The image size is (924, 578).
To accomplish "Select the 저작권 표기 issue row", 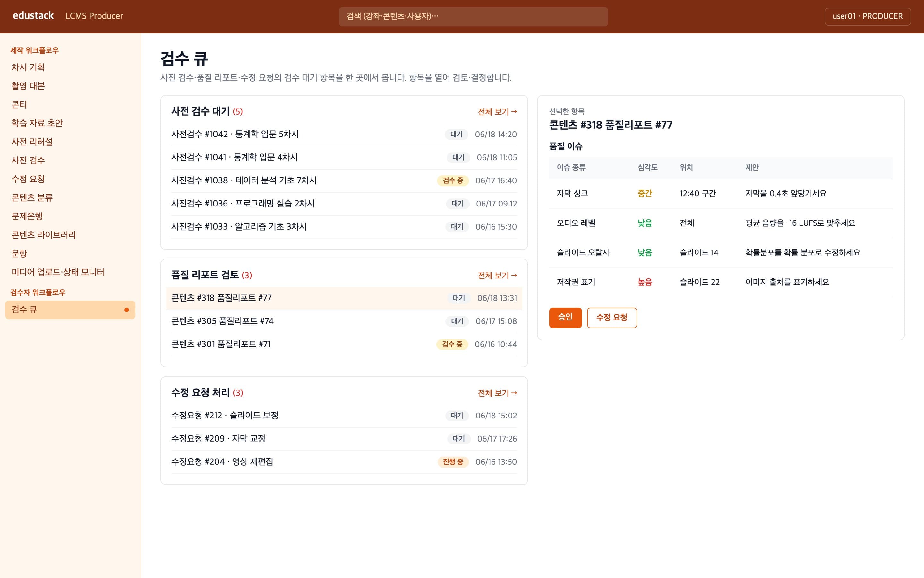I will click(x=721, y=282).
